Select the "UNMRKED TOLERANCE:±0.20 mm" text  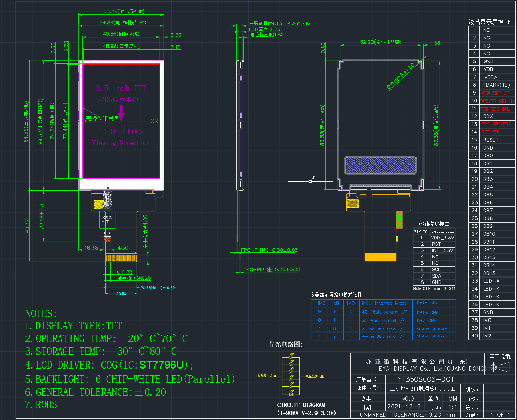[x=407, y=415]
